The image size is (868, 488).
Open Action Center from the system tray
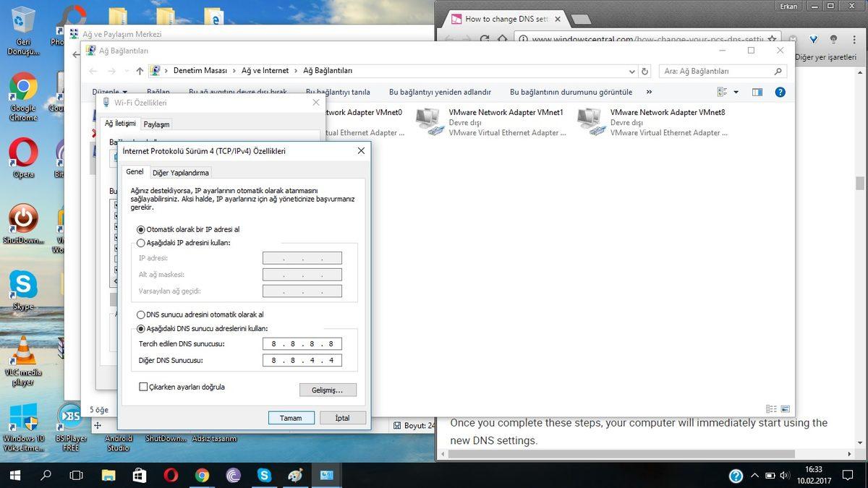(x=848, y=476)
